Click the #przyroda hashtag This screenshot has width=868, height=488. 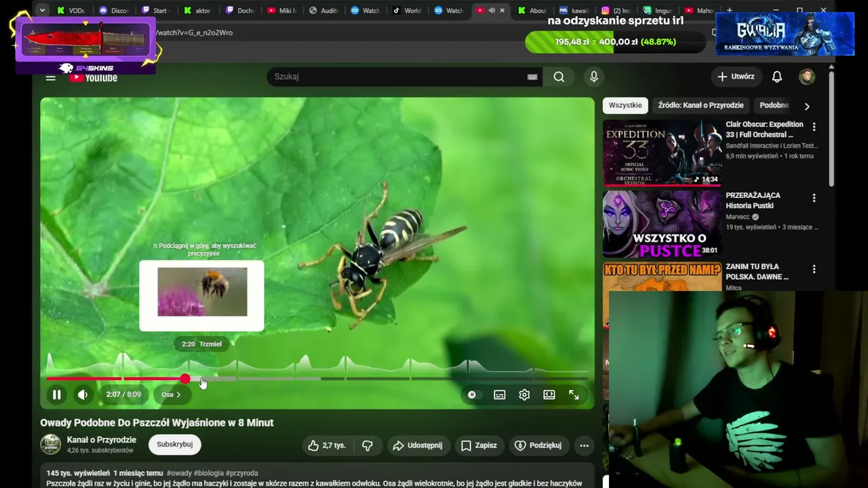[x=242, y=473]
